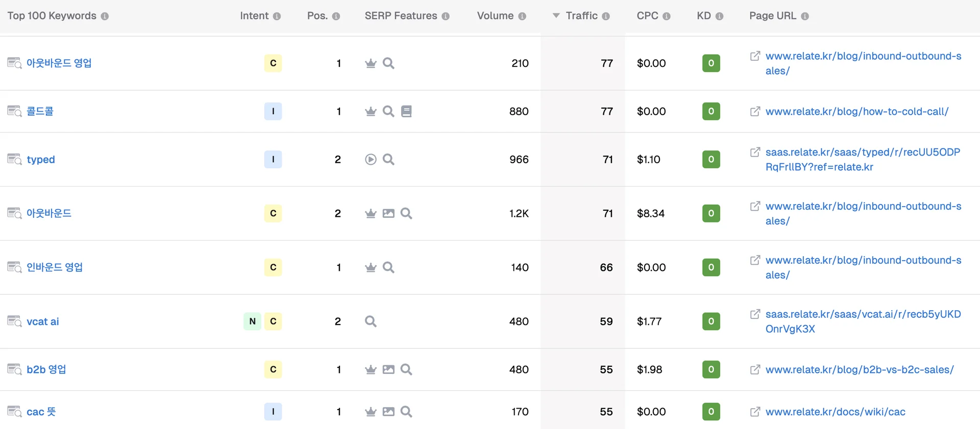
Task: Click the Pos. column header
Action: click(x=317, y=16)
